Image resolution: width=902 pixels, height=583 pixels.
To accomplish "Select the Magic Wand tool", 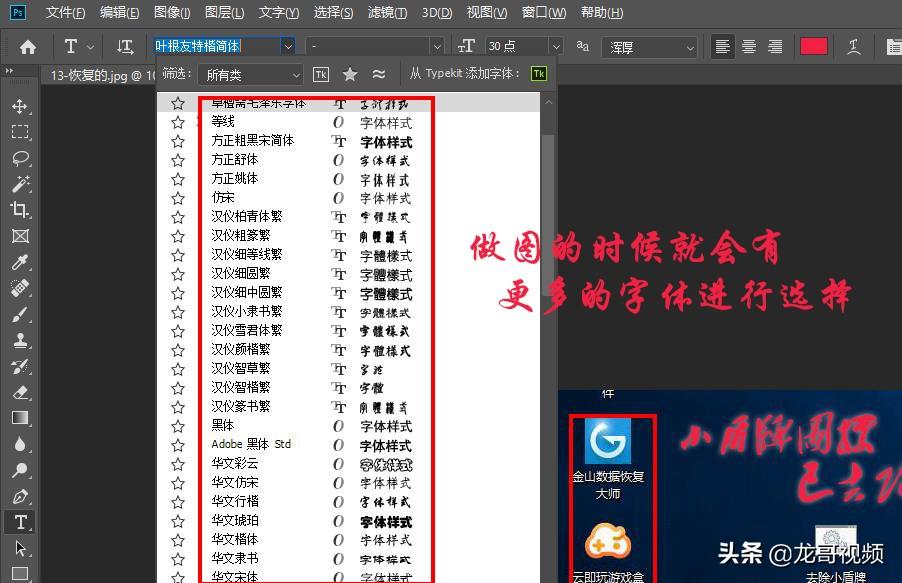I will [20, 184].
